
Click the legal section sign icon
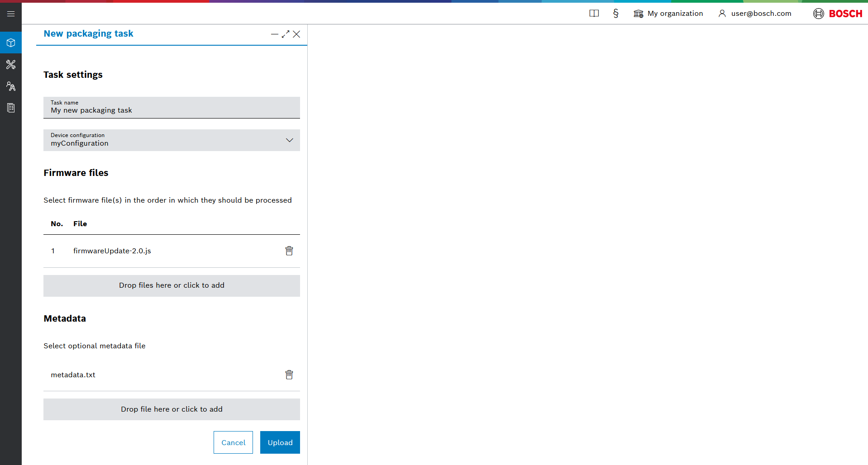615,14
